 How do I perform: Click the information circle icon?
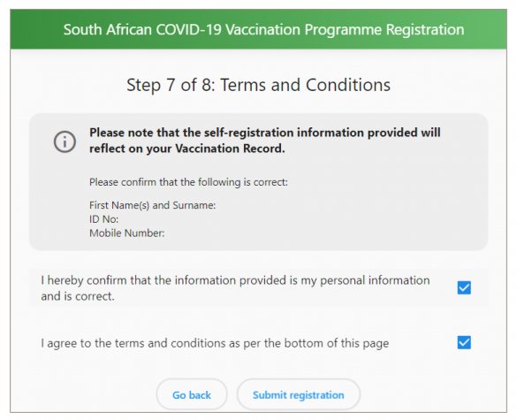[65, 141]
